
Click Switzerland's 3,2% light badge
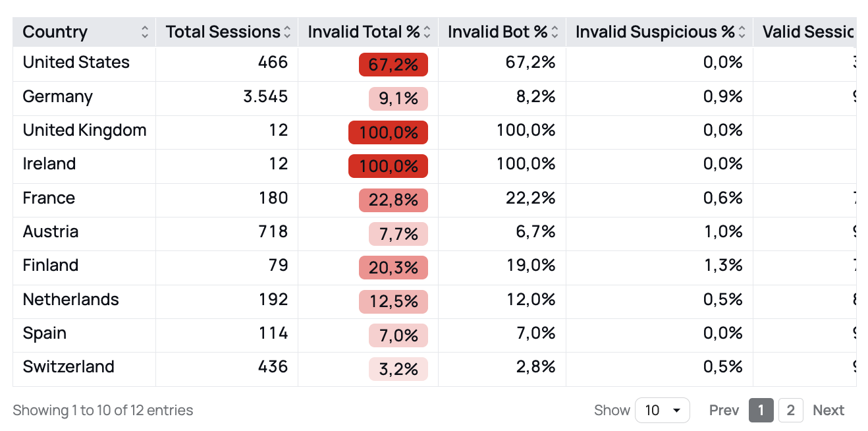point(398,369)
